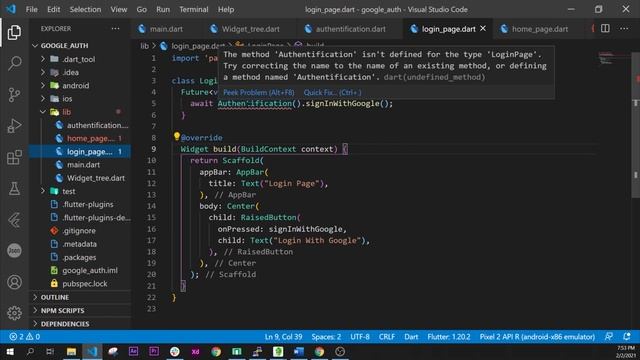Click the Windows Start button
The height and width of the screenshot is (360, 640).
click(10, 351)
